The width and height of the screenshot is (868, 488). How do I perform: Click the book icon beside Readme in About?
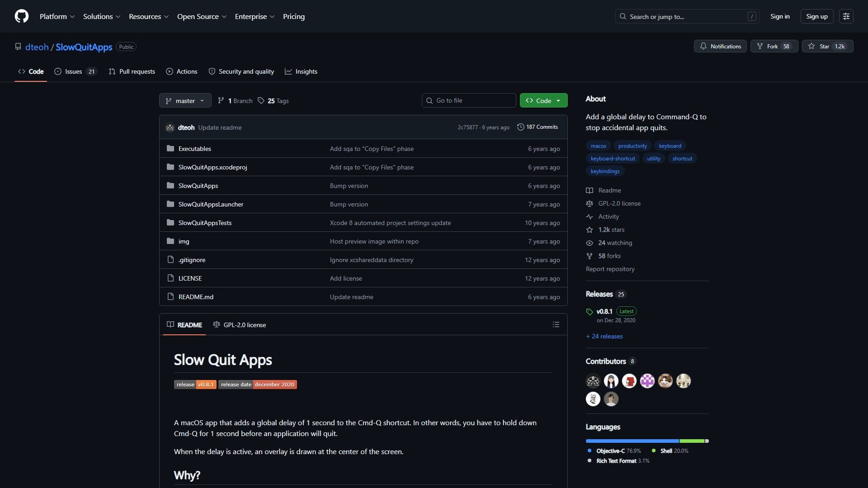590,190
